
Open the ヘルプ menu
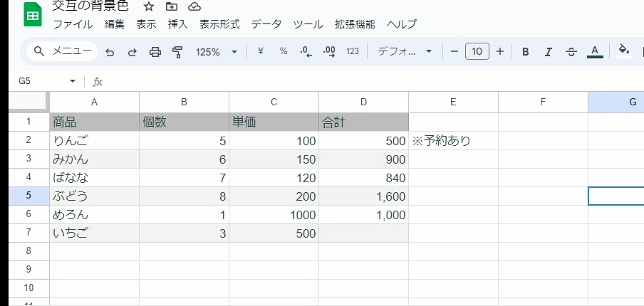[x=402, y=24]
